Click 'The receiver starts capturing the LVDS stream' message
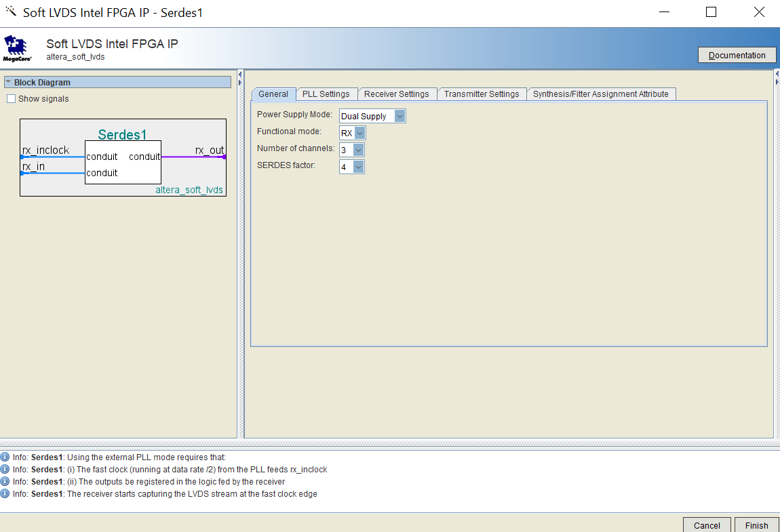Viewport: 780px width, 532px height. tap(192, 494)
